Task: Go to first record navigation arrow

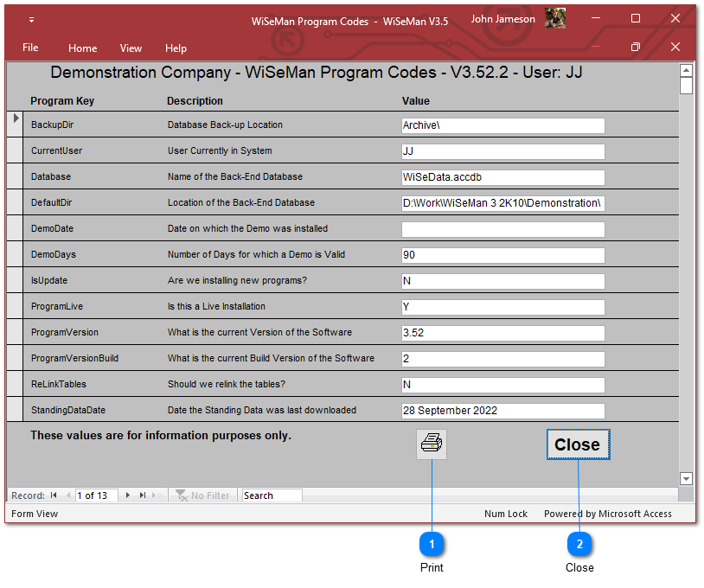Action: pos(54,495)
